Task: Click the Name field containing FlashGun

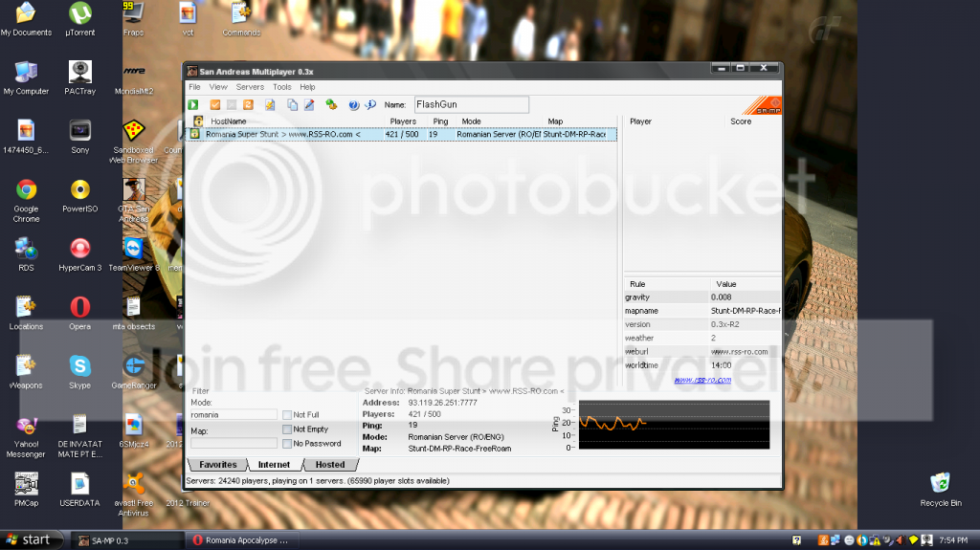Action: click(x=472, y=104)
